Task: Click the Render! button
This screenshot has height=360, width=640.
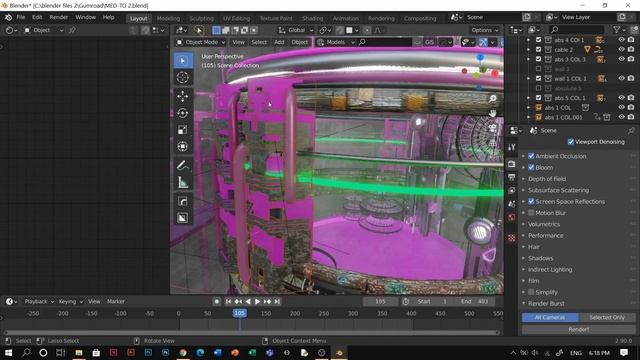Action: coord(578,329)
